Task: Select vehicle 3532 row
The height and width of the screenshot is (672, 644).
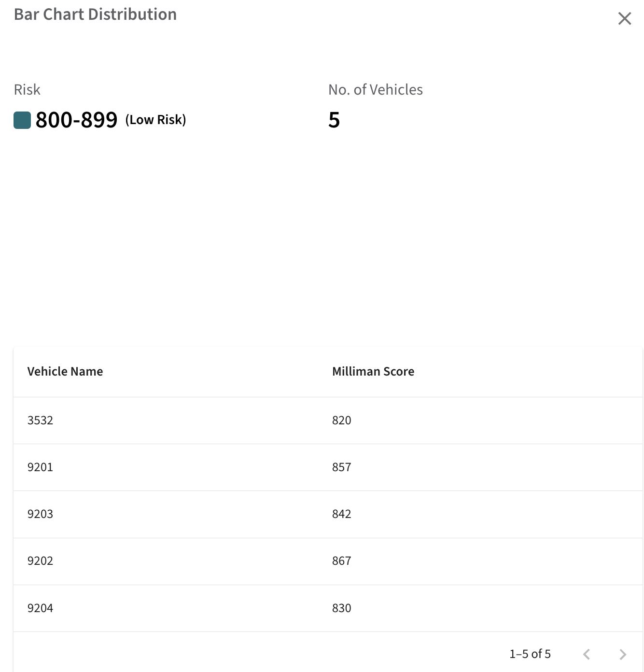Action: (x=328, y=420)
